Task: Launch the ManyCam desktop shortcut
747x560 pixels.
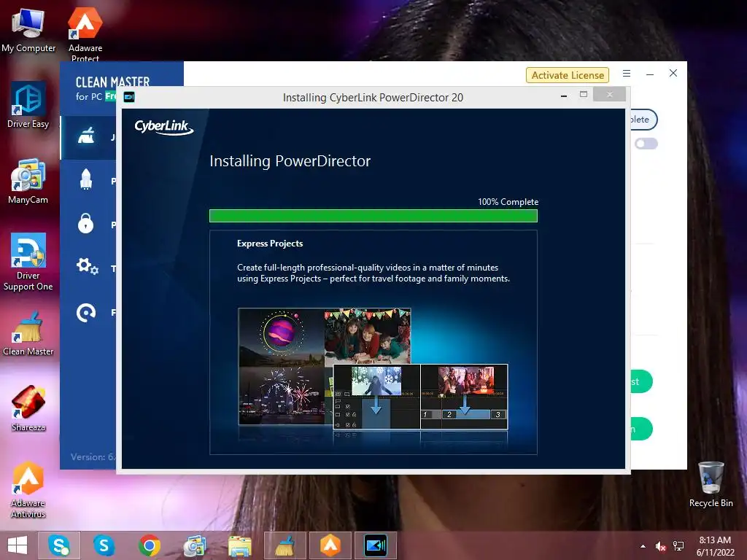Action: 28,182
